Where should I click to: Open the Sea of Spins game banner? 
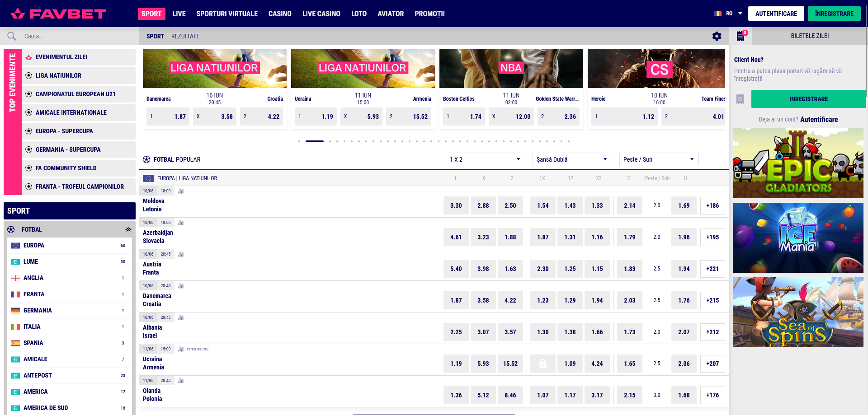(x=798, y=312)
